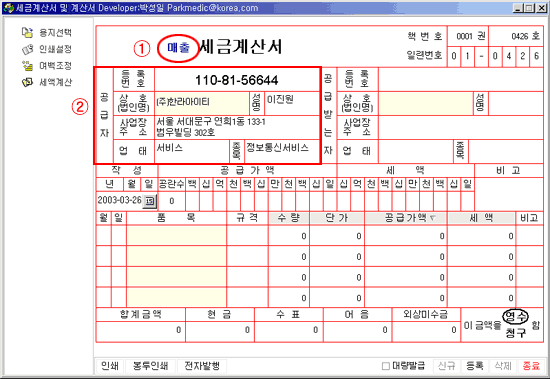Click the 인쇄 print button
Image resolution: width=550 pixels, height=379 pixels.
(110, 366)
